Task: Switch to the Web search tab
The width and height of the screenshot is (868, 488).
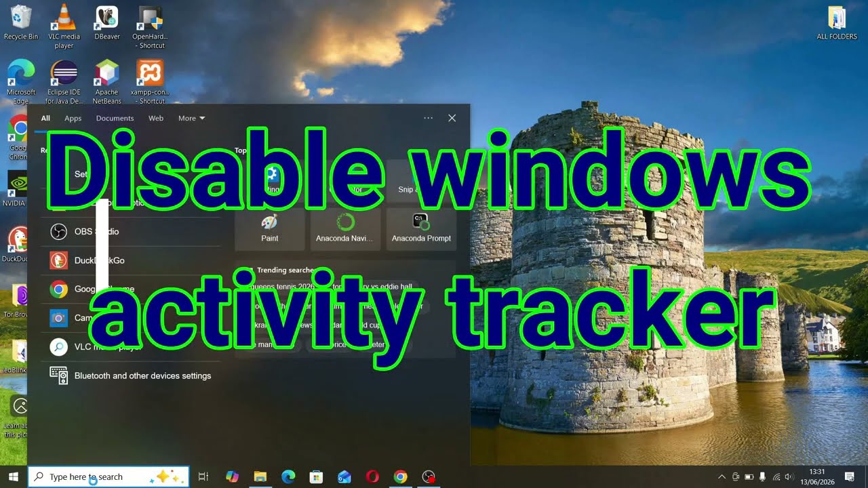Action: (156, 118)
